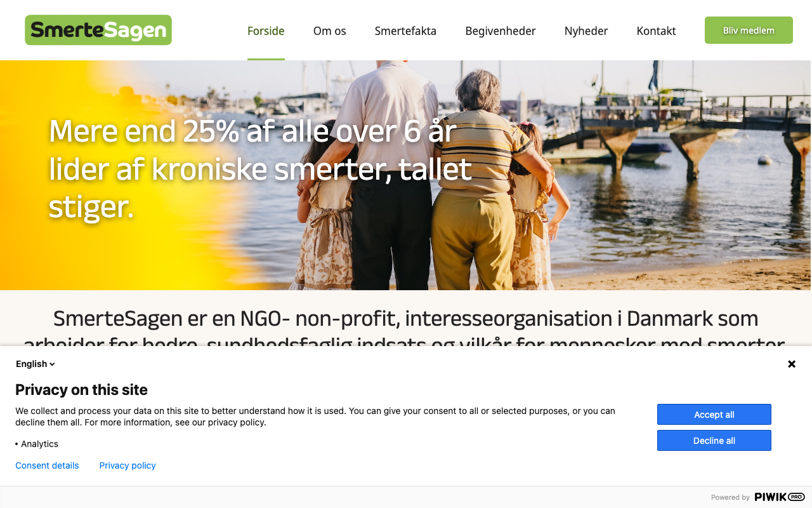Viewport: 812px width, 508px height.
Task: Open the Forside menu item
Action: (266, 30)
